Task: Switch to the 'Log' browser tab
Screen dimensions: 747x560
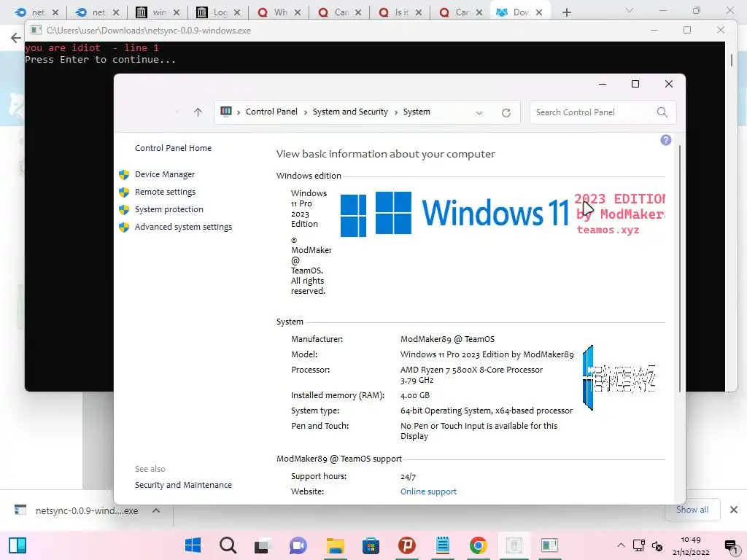Action: coord(212,12)
